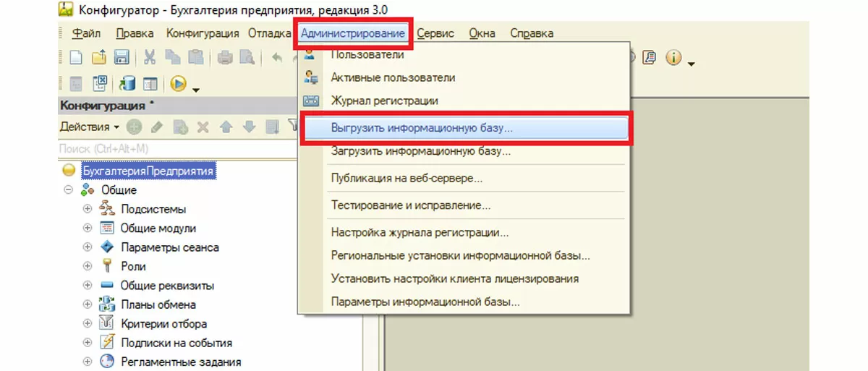The image size is (868, 371).
Task: Click the Поиск (Ctrl+Alt+M) search field
Action: pyautogui.click(x=177, y=148)
